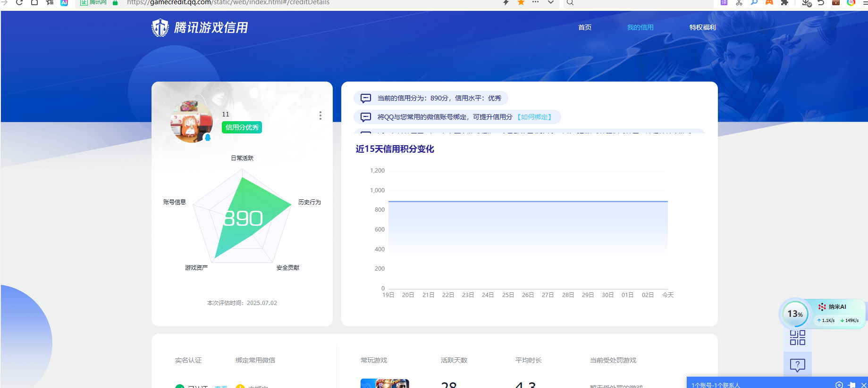868x388 pixels.
Task: Click the undo-arrow restore tab icon
Action: (821, 2)
